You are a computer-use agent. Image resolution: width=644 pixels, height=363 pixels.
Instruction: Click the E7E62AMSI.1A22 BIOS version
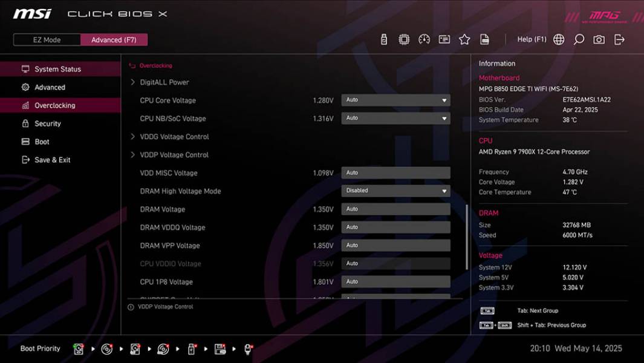tap(587, 99)
